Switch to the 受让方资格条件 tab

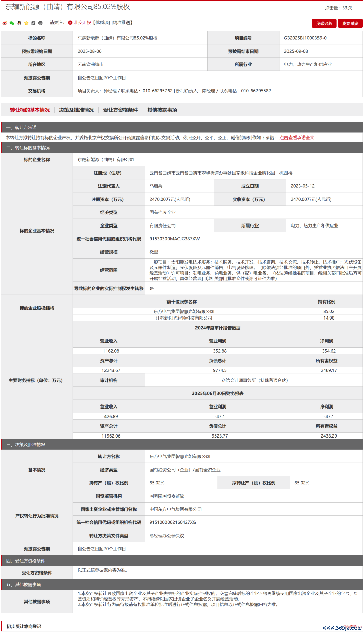pos(120,110)
